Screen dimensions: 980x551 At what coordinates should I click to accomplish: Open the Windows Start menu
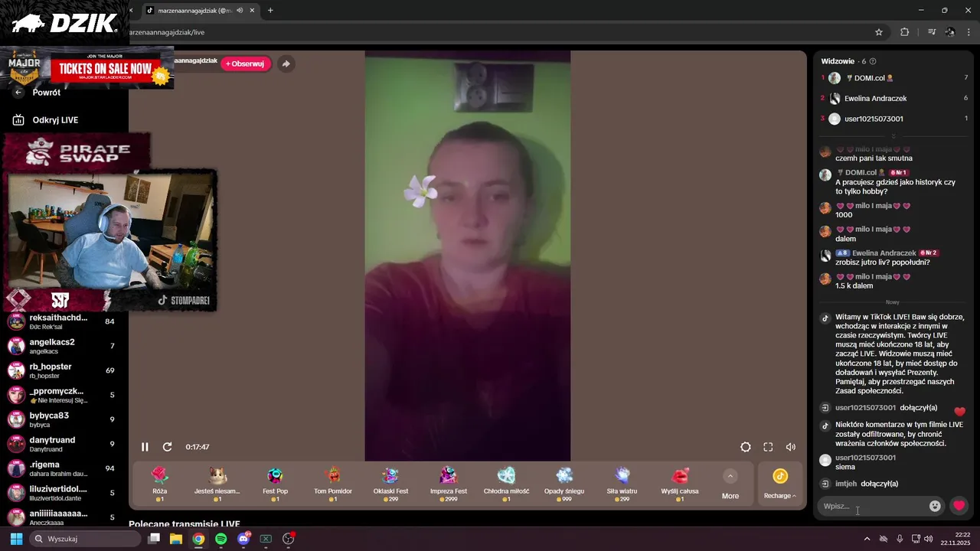[16, 539]
